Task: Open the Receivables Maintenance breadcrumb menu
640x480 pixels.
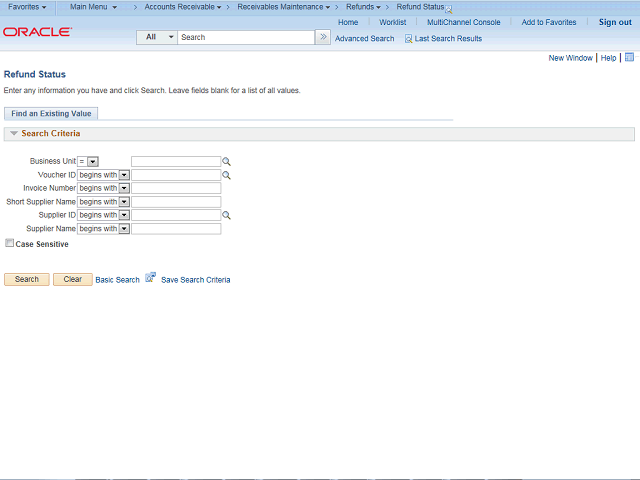Action: (x=284, y=7)
